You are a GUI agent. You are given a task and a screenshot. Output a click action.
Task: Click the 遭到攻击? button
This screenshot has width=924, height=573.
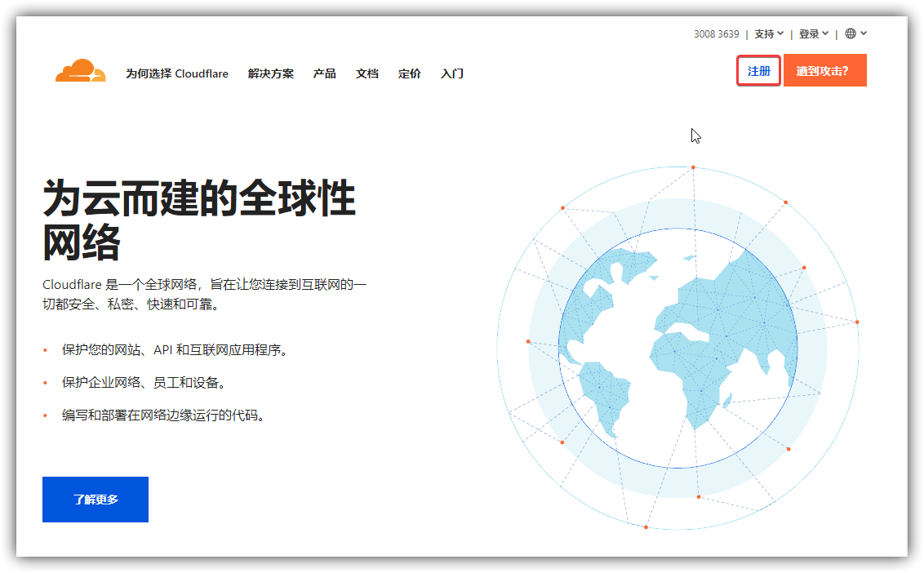tap(825, 71)
